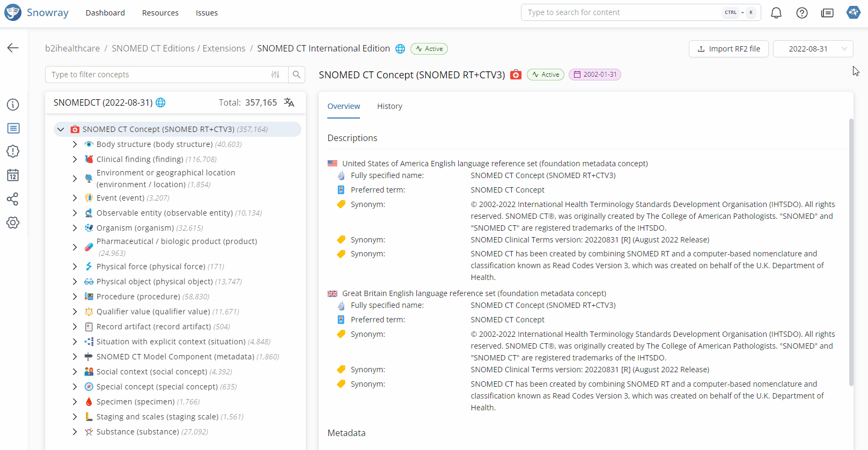
Task: Click the notifications bell icon
Action: coord(776,13)
